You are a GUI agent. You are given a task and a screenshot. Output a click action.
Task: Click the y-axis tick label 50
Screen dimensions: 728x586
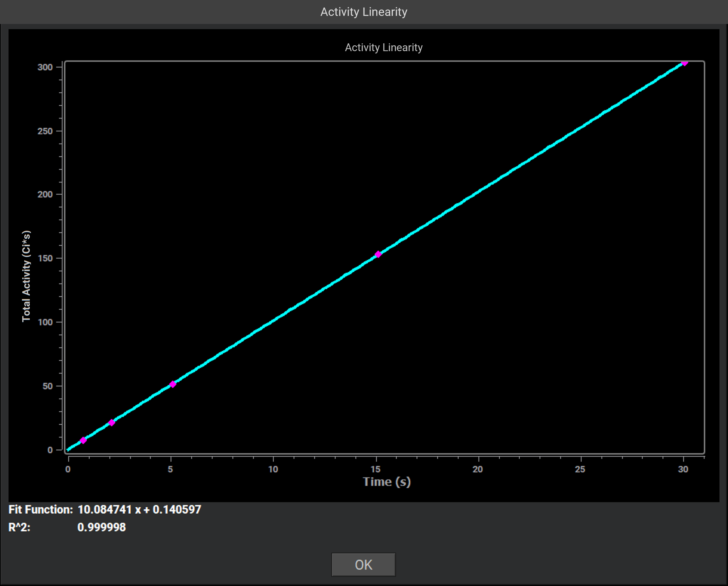point(48,386)
